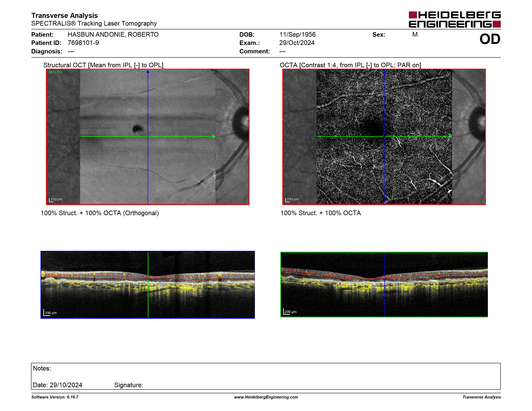
Task: Select the 'Structural OCT [Mean from IPL [-] to OPL]' caption
Action: click(x=103, y=65)
